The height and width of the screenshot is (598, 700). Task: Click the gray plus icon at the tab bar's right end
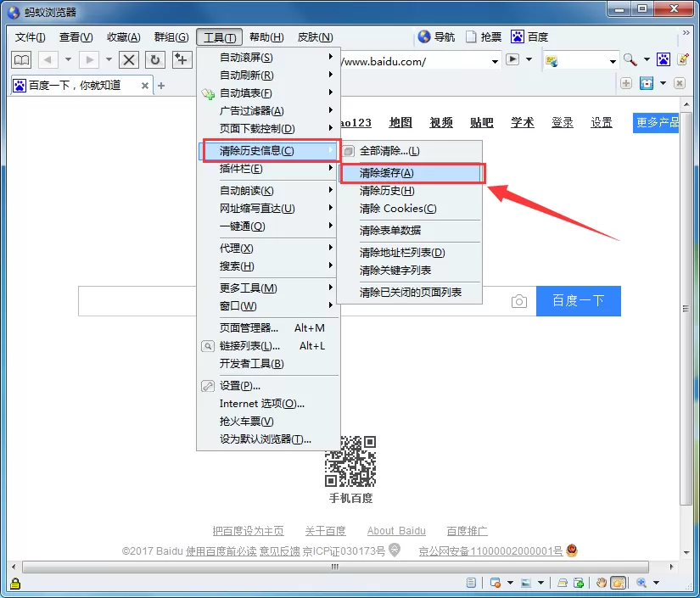point(626,83)
